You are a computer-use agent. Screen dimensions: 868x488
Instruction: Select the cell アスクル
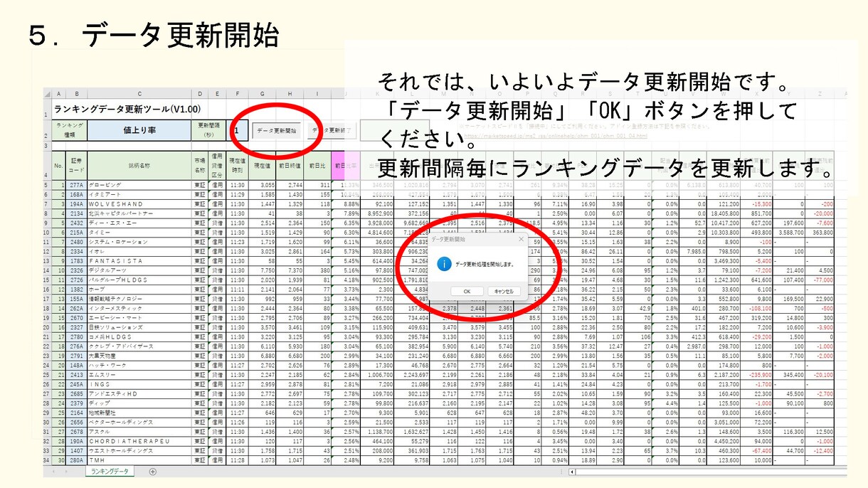[x=139, y=430]
